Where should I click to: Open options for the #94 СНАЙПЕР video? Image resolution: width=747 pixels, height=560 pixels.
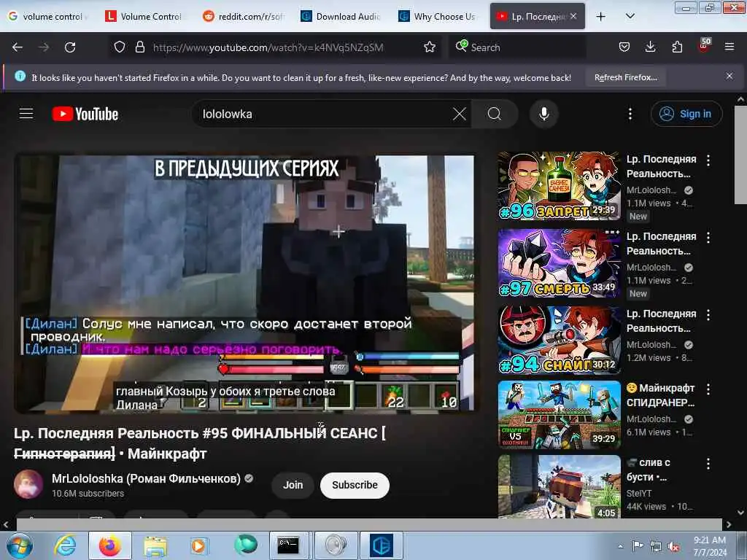coord(708,315)
